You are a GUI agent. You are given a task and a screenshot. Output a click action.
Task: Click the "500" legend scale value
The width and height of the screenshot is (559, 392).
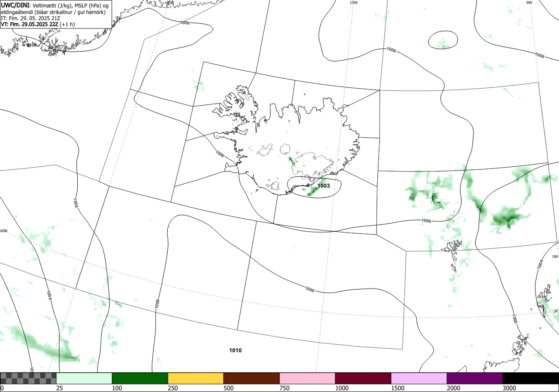(228, 388)
